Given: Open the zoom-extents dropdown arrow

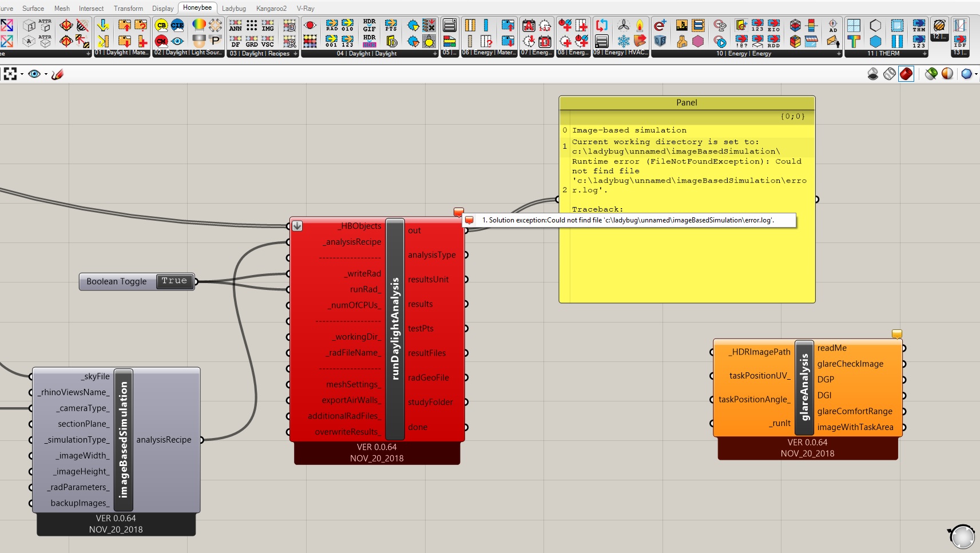Looking at the screenshot, I should click(22, 74).
